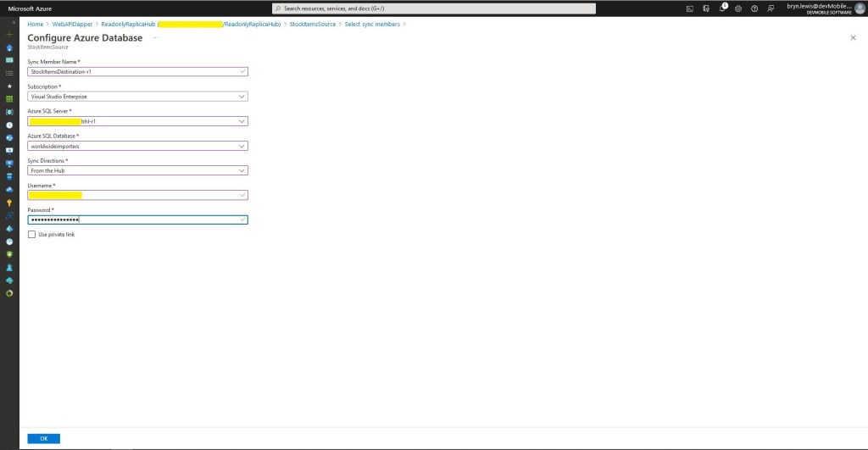Click the search resources box
Viewport: 868px width, 450px height.
[434, 8]
